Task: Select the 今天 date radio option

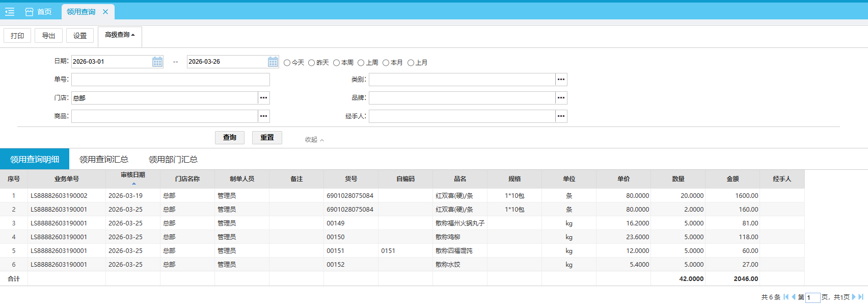Action: pos(287,63)
